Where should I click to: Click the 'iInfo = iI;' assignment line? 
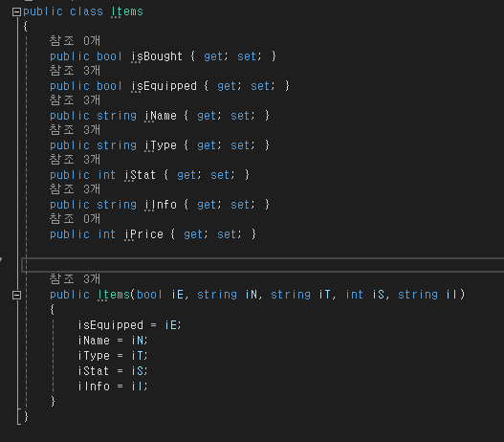click(113, 387)
